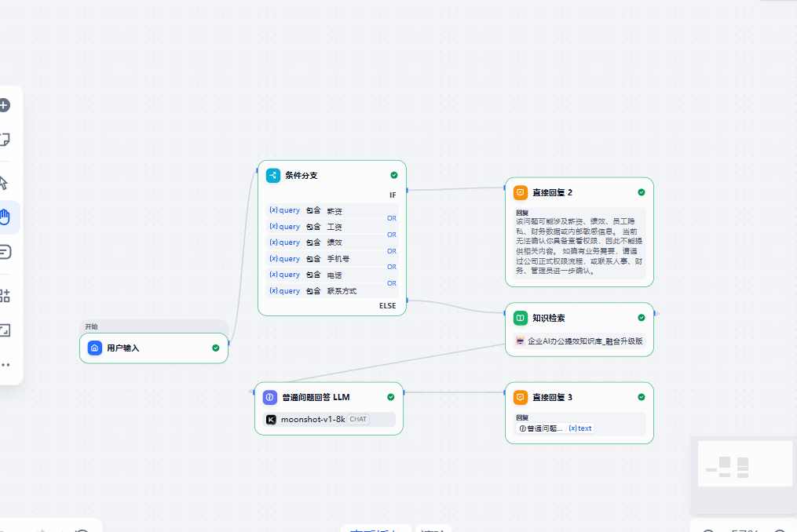The height and width of the screenshot is (532, 797).
Task: Click the output handle on the right of 知识检索
Action: pyautogui.click(x=655, y=314)
